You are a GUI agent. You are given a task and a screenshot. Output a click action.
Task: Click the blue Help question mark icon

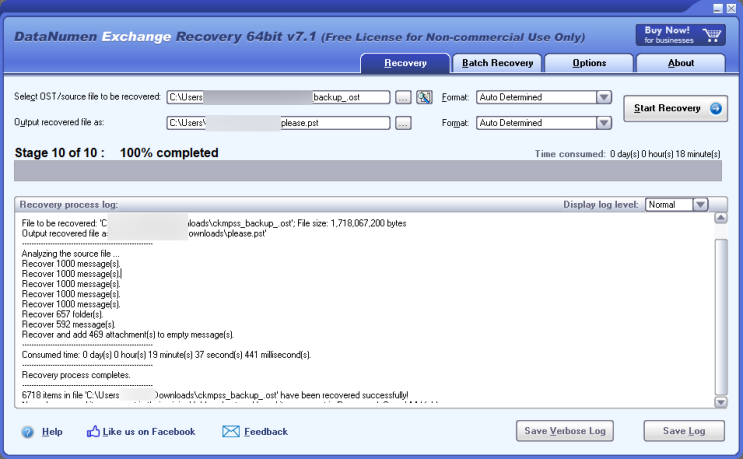point(27,432)
